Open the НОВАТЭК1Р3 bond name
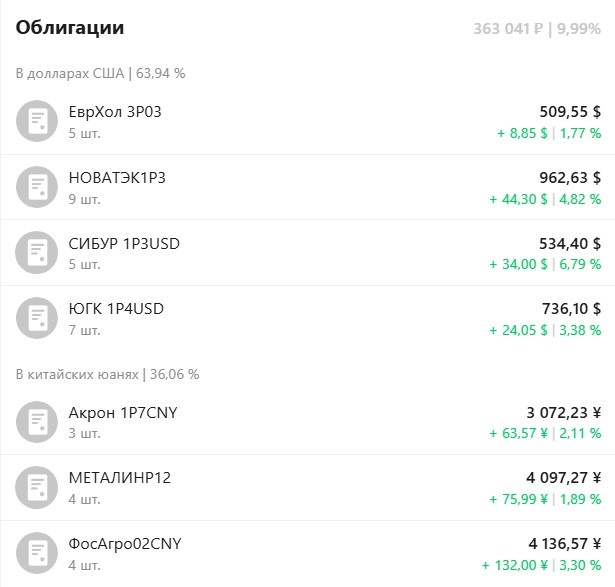The width and height of the screenshot is (615, 587). tap(117, 178)
